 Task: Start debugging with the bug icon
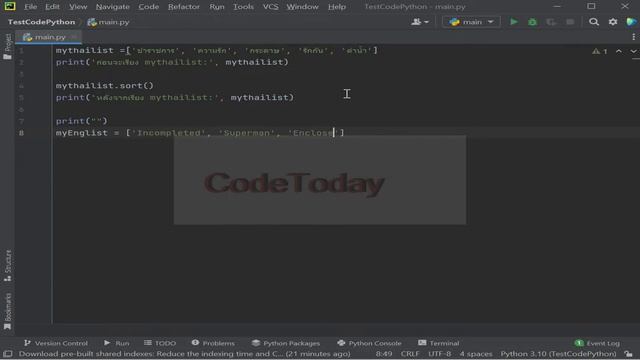coord(532,22)
